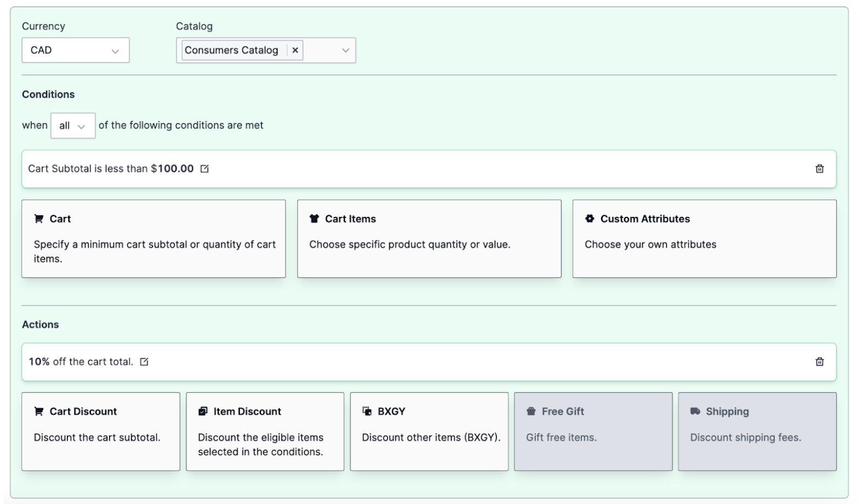Change the 'all' conditions match dropdown
Viewport: 862px width, 504px height.
[72, 126]
